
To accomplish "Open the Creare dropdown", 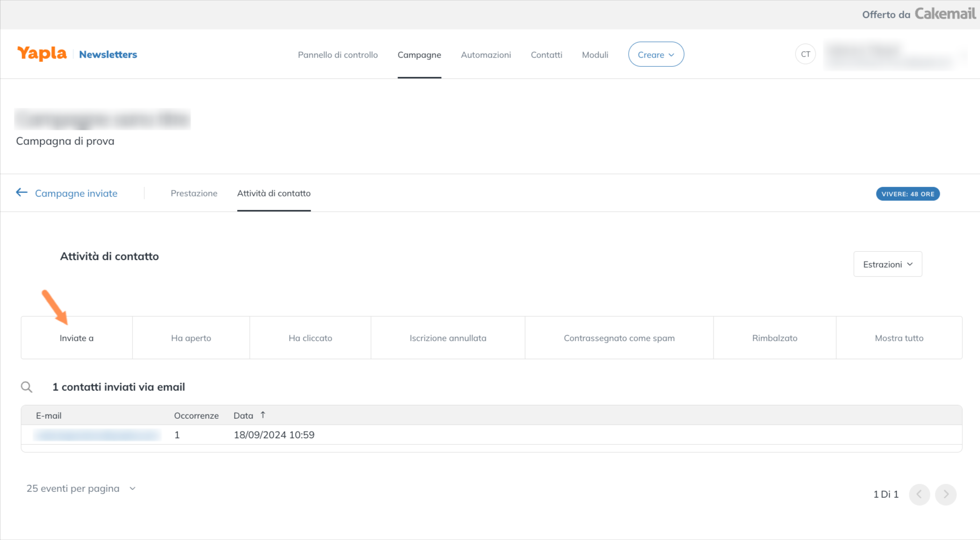I will click(x=656, y=54).
